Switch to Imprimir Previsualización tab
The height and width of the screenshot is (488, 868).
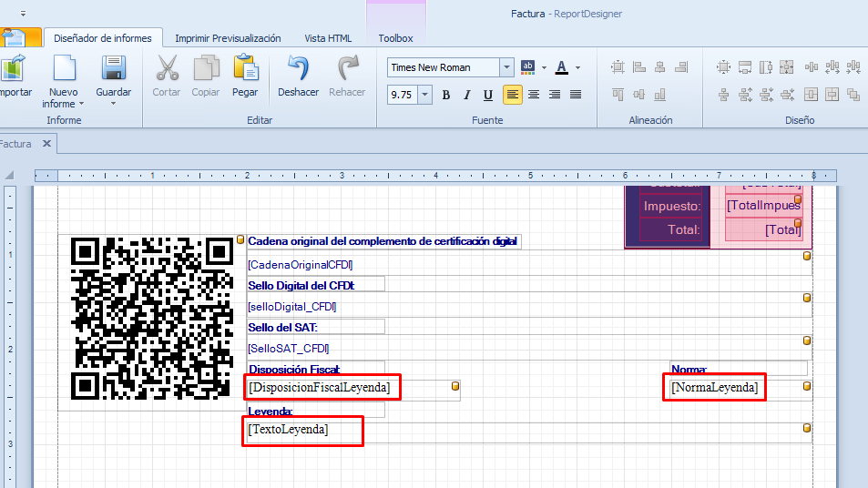click(x=228, y=38)
